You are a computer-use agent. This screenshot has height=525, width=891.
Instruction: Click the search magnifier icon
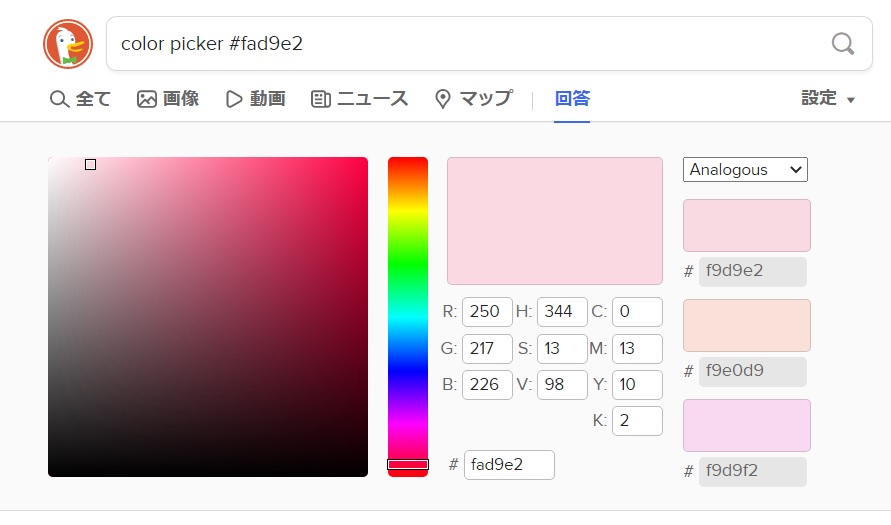point(843,44)
